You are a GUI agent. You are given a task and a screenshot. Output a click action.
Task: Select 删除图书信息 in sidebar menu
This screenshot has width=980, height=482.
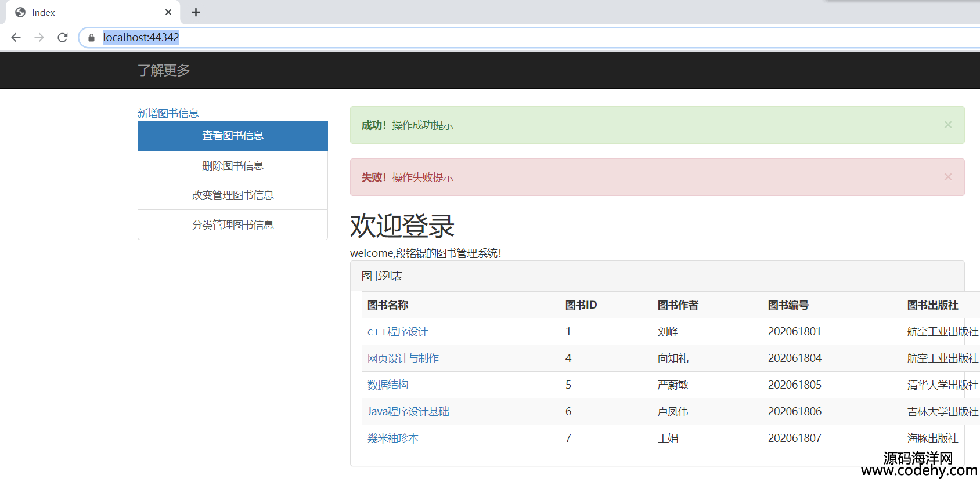click(x=232, y=166)
